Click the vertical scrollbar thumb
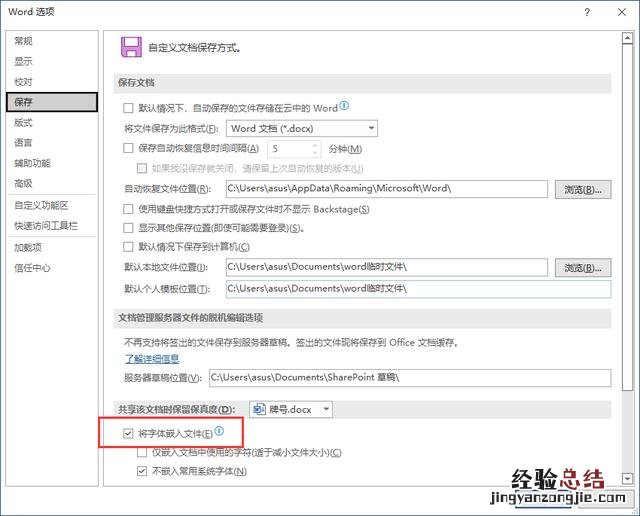 (627, 216)
